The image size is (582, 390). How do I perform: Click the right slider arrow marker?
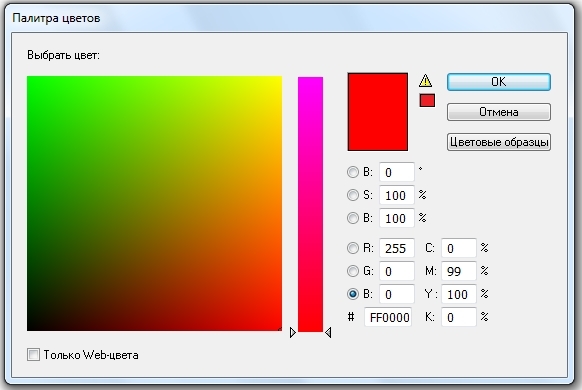tap(328, 332)
